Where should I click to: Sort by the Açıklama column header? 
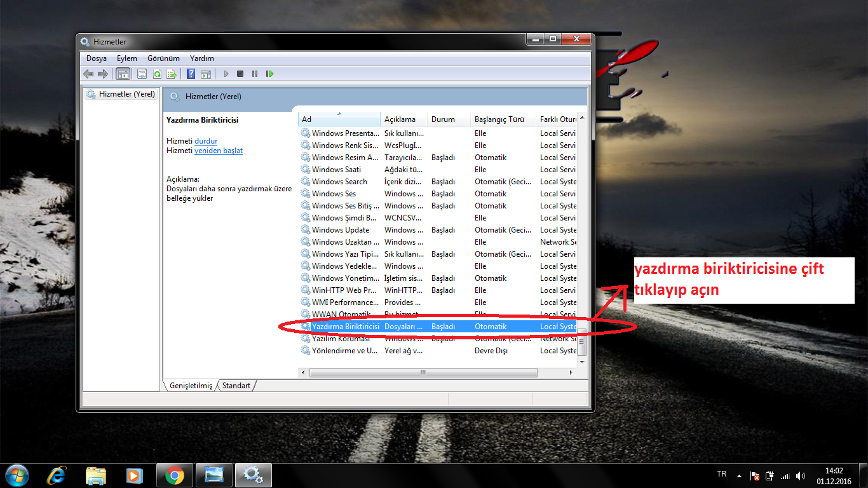click(404, 119)
